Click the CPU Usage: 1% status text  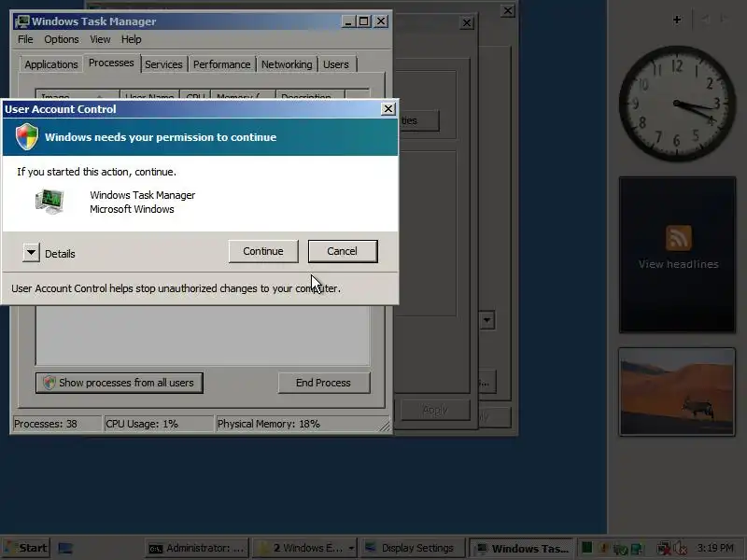point(142,424)
